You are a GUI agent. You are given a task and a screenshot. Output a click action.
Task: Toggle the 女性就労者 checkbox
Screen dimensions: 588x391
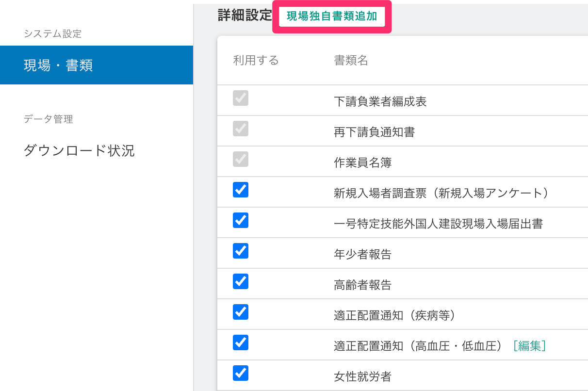click(241, 373)
